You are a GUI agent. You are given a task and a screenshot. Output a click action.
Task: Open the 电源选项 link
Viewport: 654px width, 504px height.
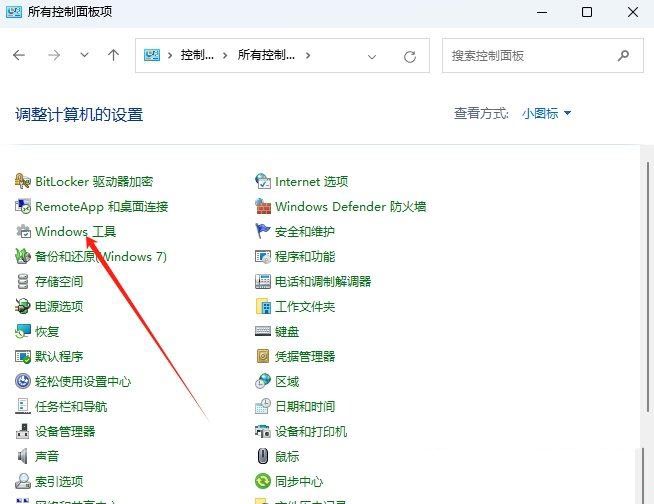(x=59, y=306)
